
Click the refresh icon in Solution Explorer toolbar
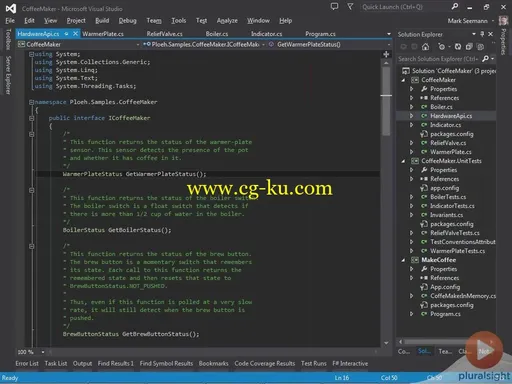click(x=458, y=47)
